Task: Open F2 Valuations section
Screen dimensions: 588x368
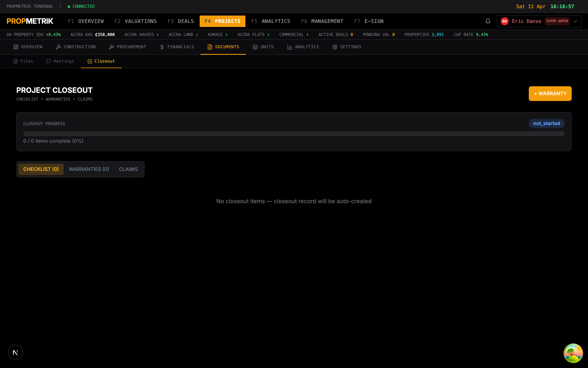Action: pyautogui.click(x=136, y=21)
